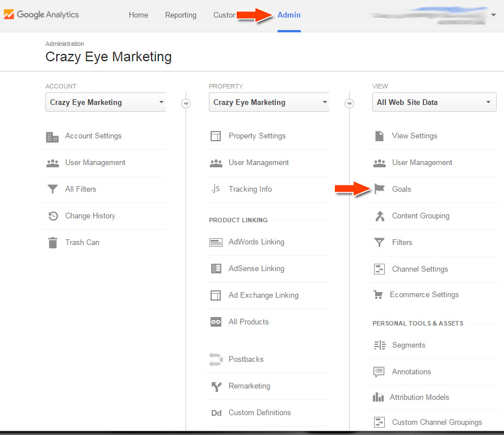
Task: Expand the user account menu arrow
Action: click(493, 15)
